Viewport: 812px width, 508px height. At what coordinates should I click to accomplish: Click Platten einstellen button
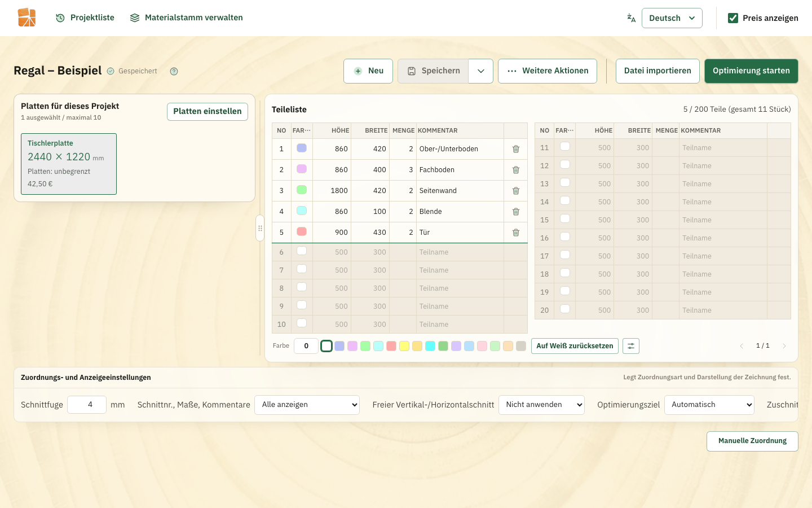point(208,112)
